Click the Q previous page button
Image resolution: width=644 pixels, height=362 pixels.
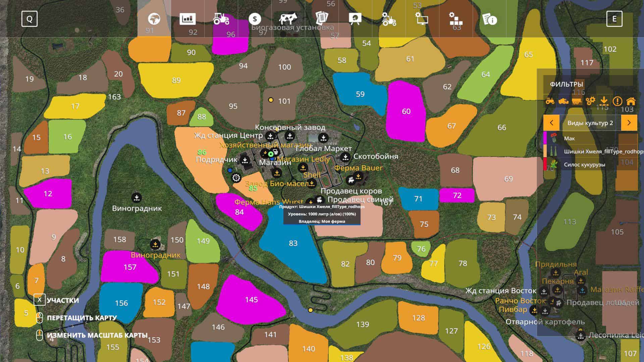(x=30, y=19)
